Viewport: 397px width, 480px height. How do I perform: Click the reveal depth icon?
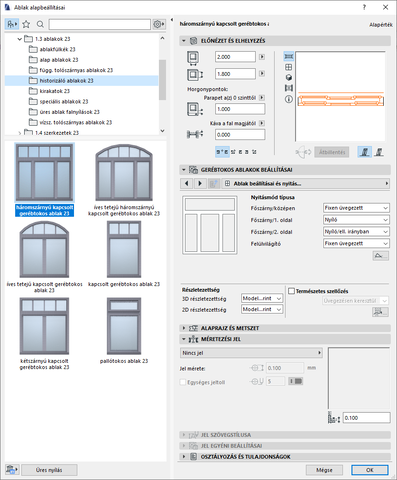click(x=195, y=135)
